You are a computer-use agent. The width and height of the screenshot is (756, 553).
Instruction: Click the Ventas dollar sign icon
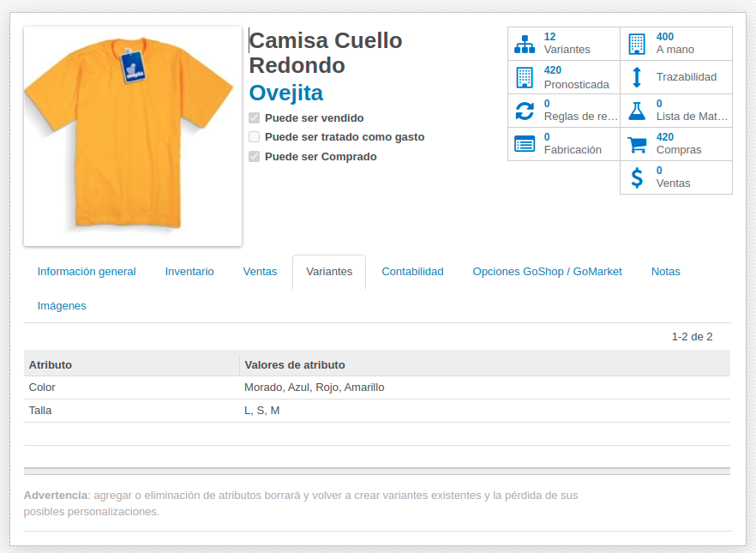(636, 177)
